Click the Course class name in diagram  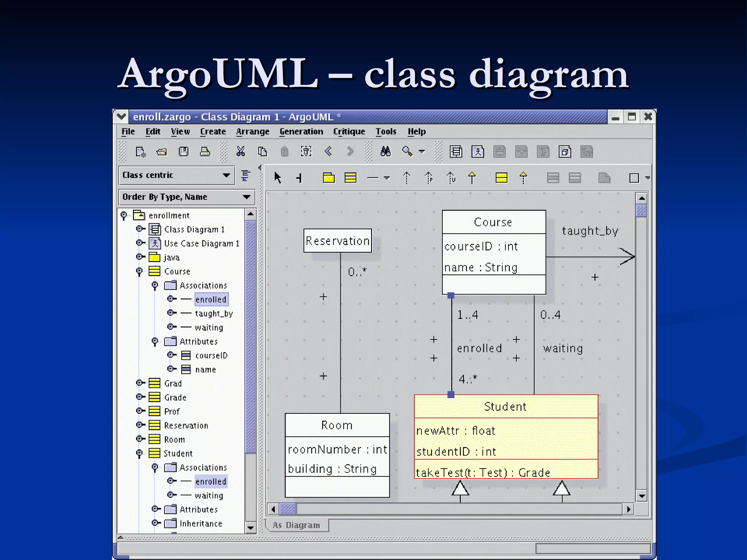tap(493, 222)
